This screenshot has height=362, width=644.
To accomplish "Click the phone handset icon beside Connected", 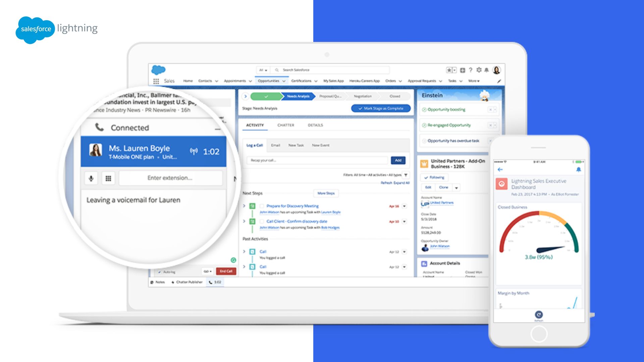I will click(100, 127).
